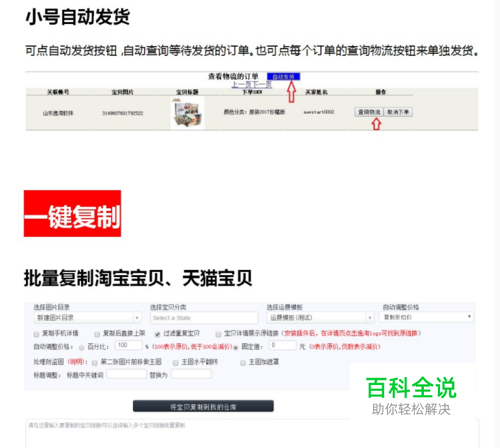
Task: Open the product thumbnail in the order row
Action: [x=187, y=113]
